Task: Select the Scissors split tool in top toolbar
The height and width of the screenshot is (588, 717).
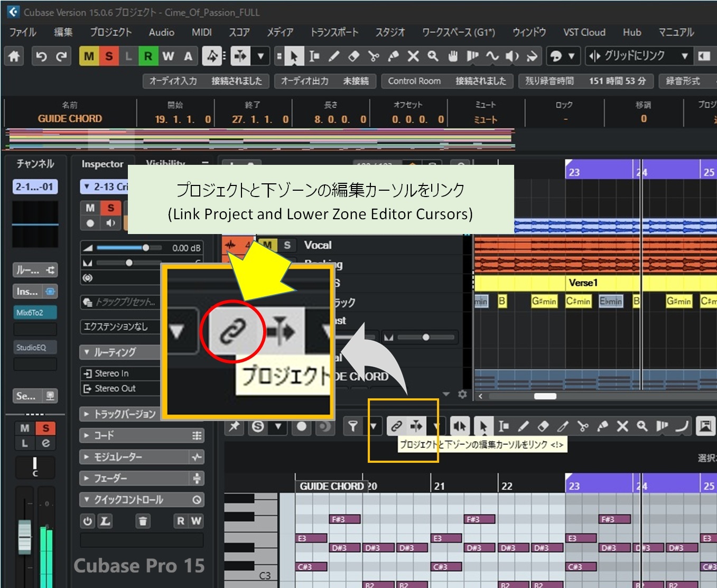Action: pos(374,56)
